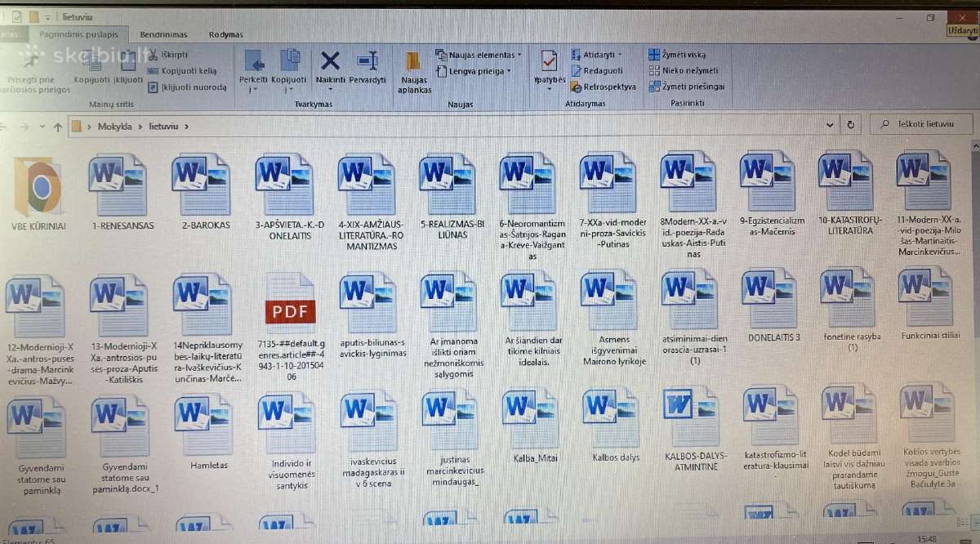Switch to Rodymas ribbon tab
The height and width of the screenshot is (544, 980).
point(225,34)
